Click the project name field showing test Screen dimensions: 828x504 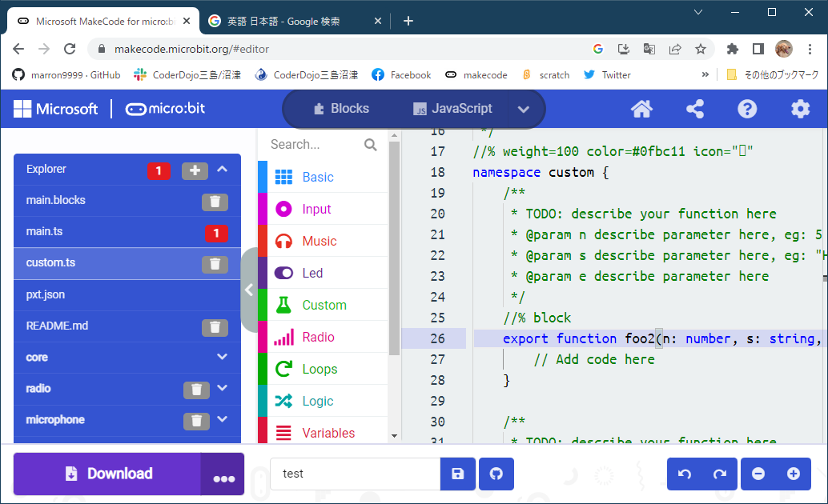click(x=355, y=474)
